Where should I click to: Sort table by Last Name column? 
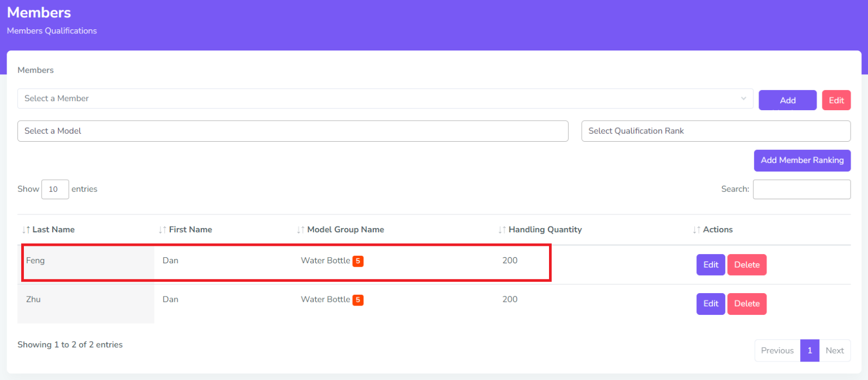click(x=53, y=230)
